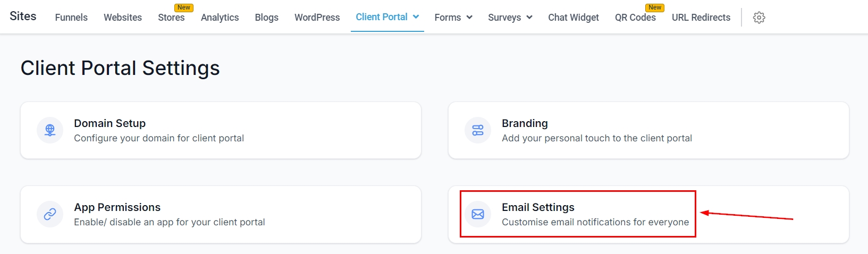
Task: Open Email Settings title link
Action: pyautogui.click(x=538, y=207)
